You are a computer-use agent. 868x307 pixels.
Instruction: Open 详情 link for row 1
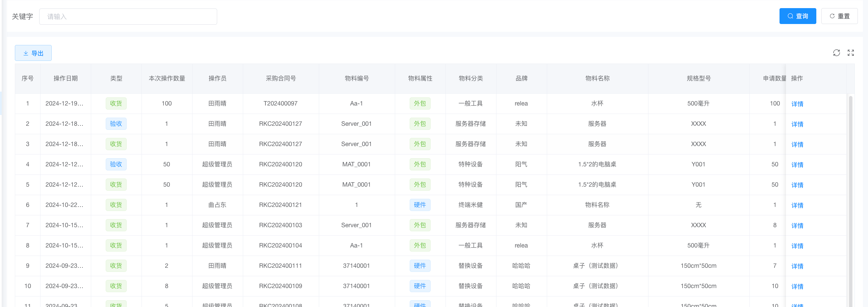(x=797, y=104)
